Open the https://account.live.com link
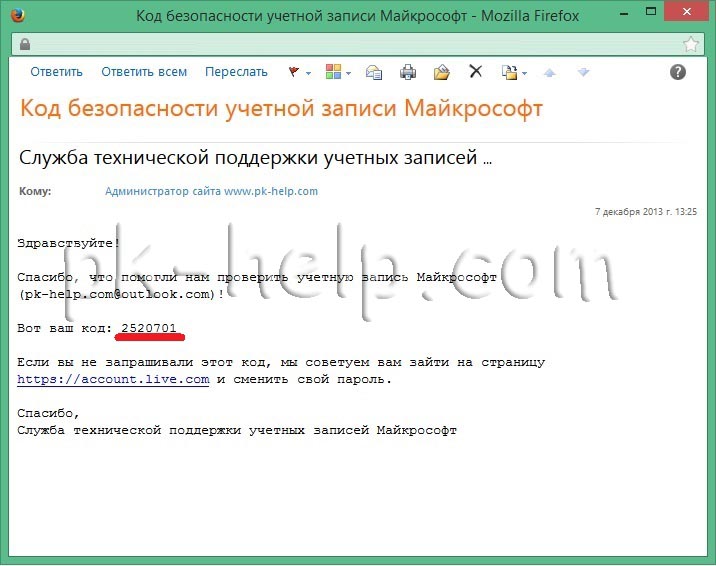The image size is (716, 566). point(113,379)
